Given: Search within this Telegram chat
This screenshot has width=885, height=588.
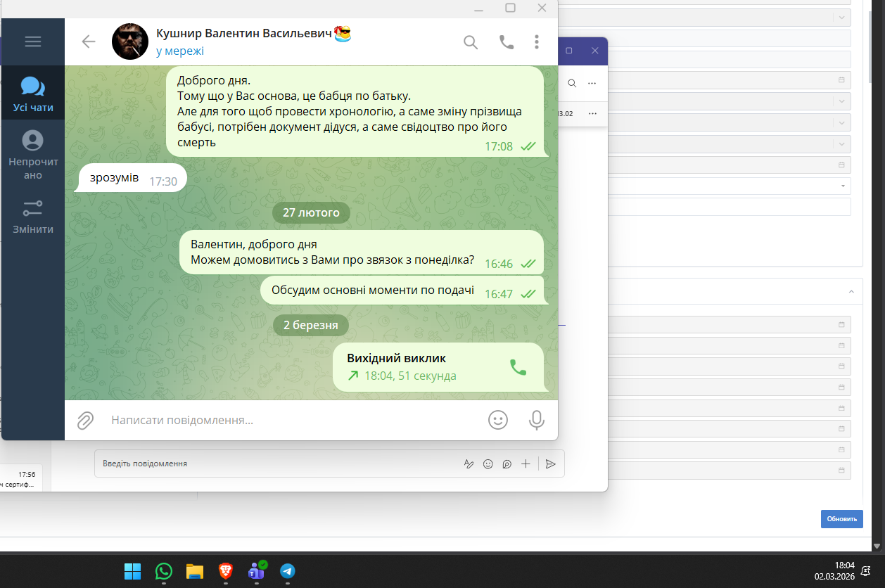Looking at the screenshot, I should tap(471, 42).
